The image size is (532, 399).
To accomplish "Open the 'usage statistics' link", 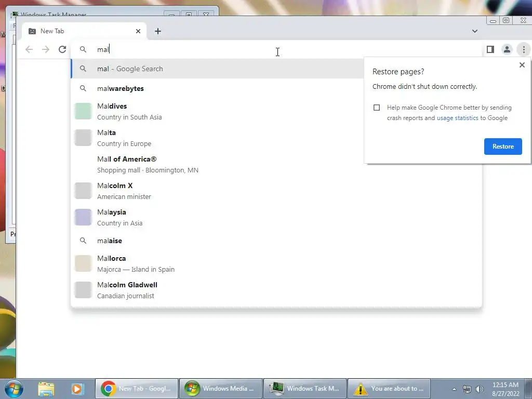I will pyautogui.click(x=457, y=118).
